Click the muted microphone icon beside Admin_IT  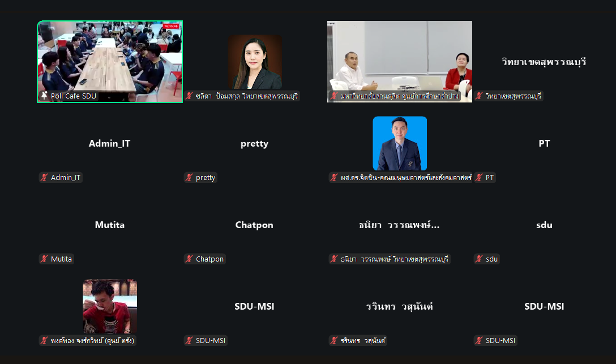point(44,178)
